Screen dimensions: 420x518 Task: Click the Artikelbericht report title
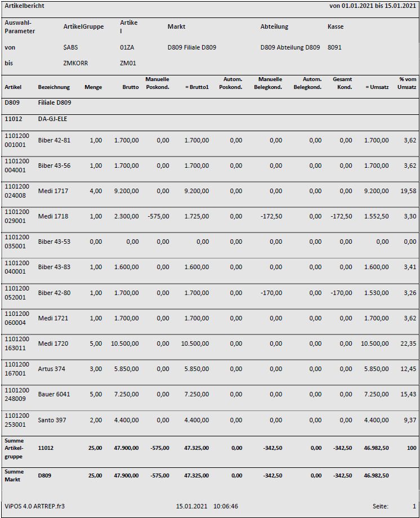click(24, 6)
